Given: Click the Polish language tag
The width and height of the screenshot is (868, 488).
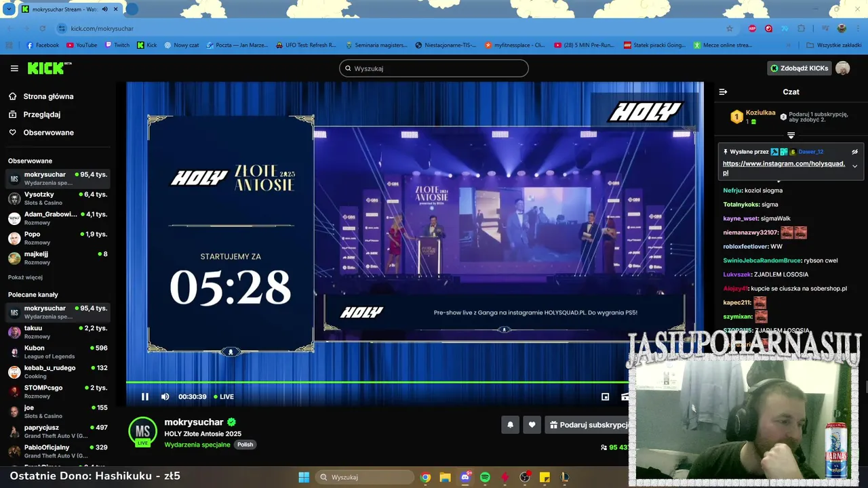Looking at the screenshot, I should tap(245, 445).
